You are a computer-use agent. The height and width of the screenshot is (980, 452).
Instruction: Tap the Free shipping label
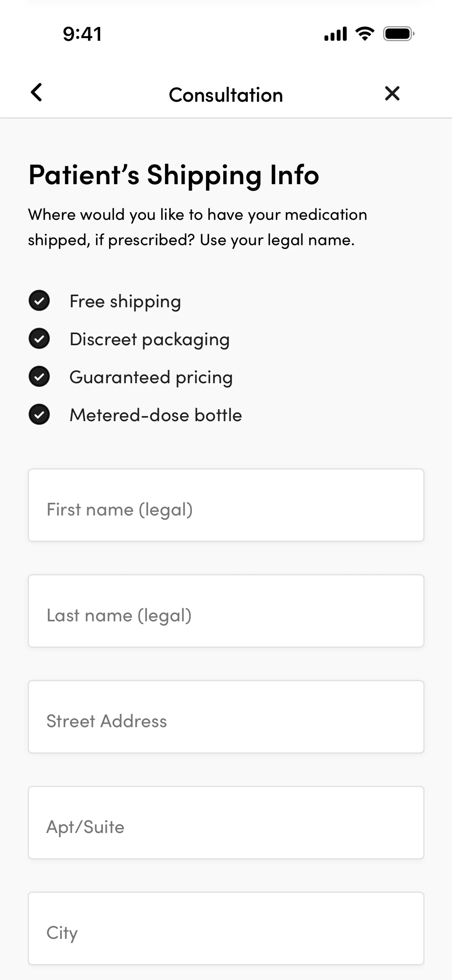[125, 301]
